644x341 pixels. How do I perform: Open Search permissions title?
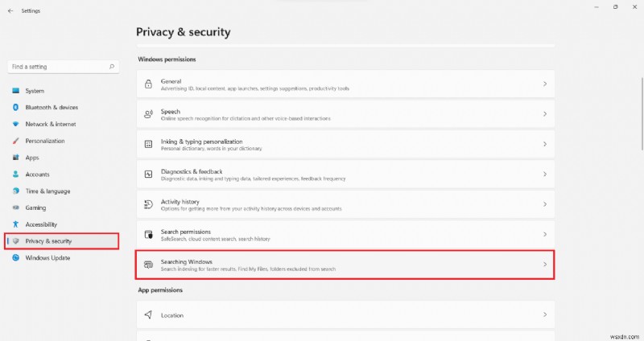click(x=186, y=232)
